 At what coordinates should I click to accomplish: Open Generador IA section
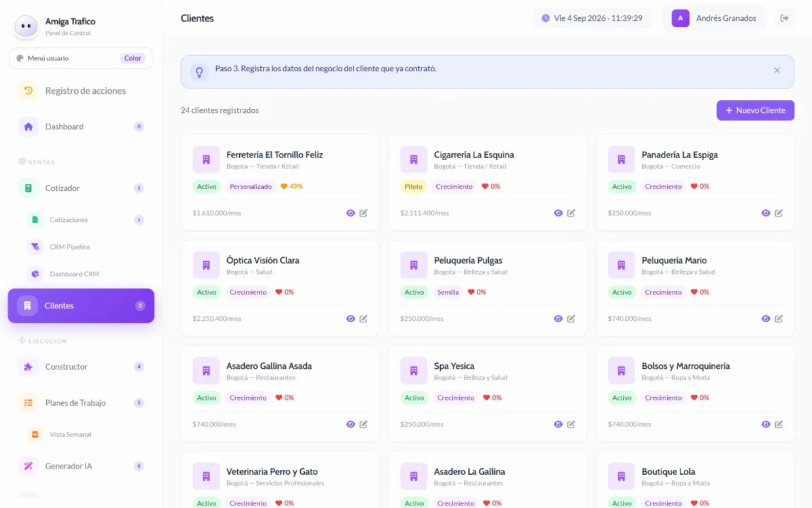(x=81, y=466)
